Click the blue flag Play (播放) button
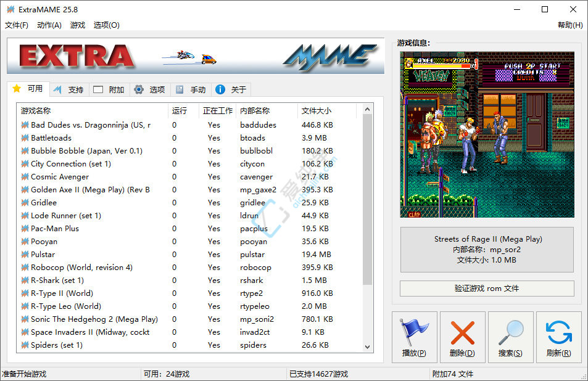This screenshot has height=381, width=588. click(x=414, y=337)
